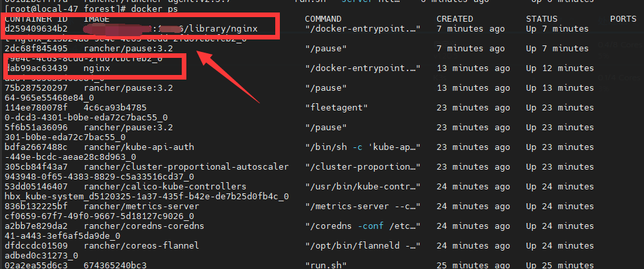This screenshot has height=269, width=644.
Task: Click the image name ending in /library/nginx
Action: tap(171, 29)
